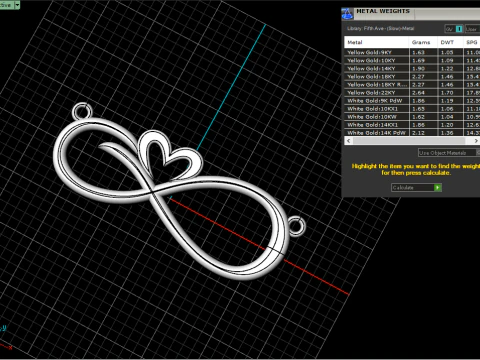Screen dimensions: 480x360
Task: Sort by the Grams column header
Action: 423,42
